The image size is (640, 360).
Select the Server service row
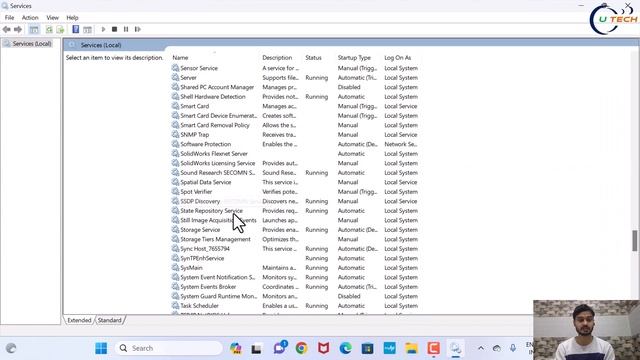[295, 78]
